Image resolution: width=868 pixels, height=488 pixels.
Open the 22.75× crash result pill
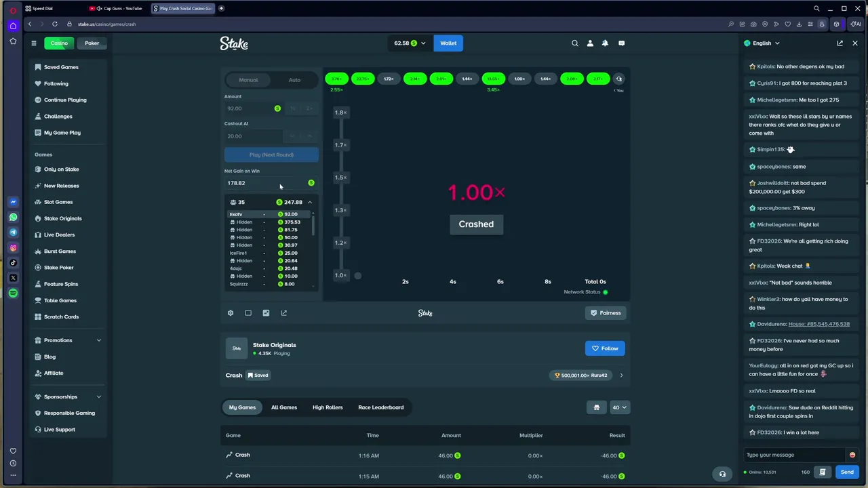(x=363, y=79)
